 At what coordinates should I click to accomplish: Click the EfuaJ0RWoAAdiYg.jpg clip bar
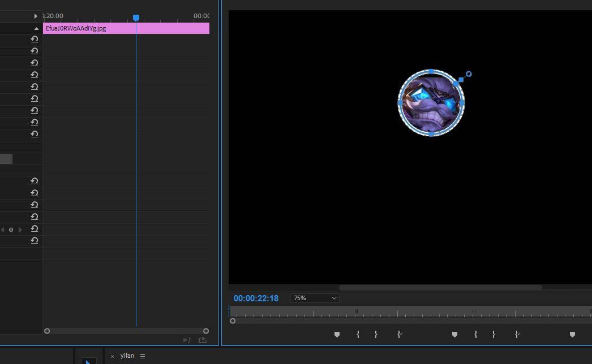click(x=126, y=28)
